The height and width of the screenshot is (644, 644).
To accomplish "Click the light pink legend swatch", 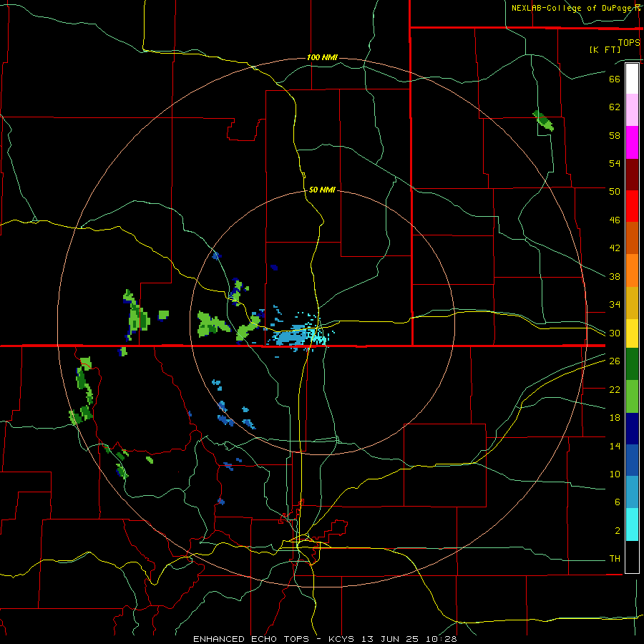I will [x=632, y=109].
